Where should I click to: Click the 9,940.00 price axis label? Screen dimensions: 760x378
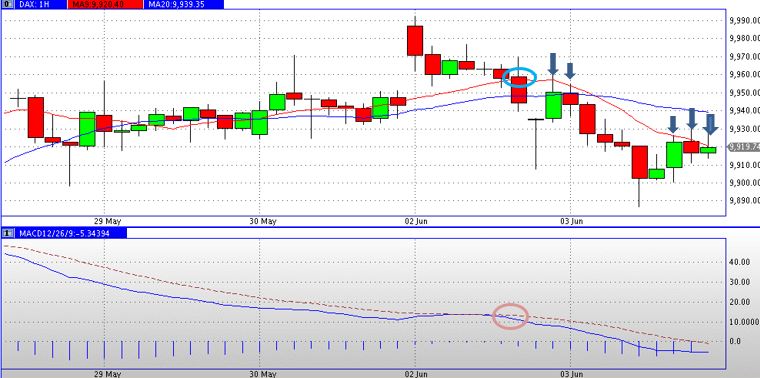[x=744, y=110]
